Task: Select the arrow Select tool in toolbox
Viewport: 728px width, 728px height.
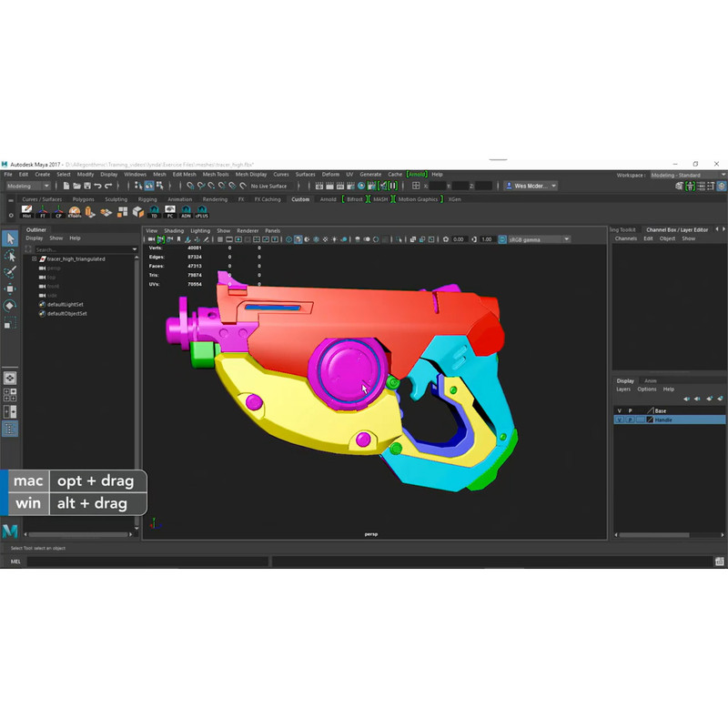Action: click(10, 238)
